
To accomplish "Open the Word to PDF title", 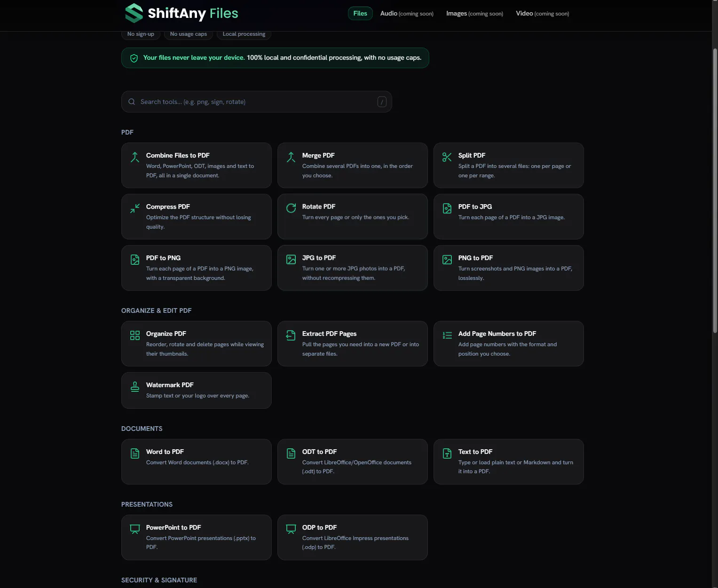I will pos(165,452).
